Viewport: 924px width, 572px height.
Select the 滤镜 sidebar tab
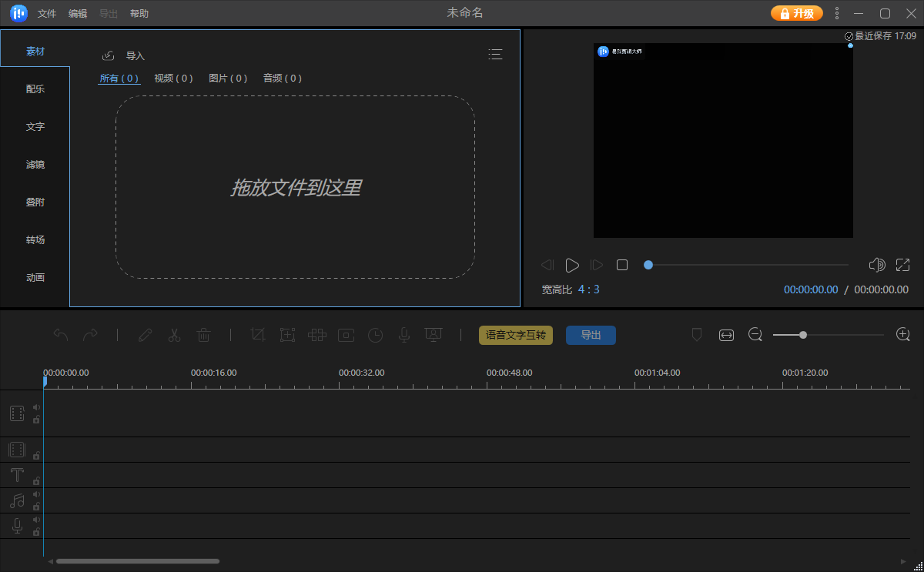35,164
